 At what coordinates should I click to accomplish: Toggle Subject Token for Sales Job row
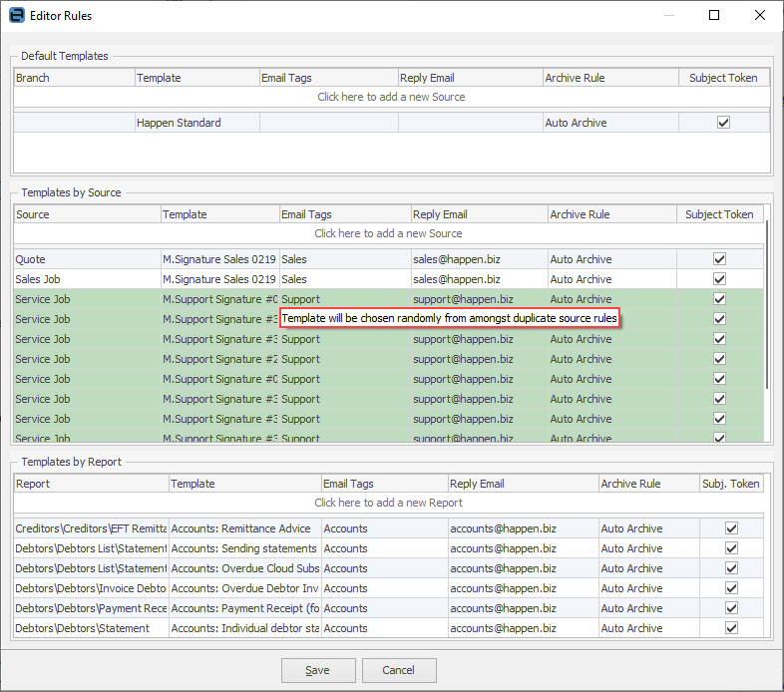pos(718,279)
